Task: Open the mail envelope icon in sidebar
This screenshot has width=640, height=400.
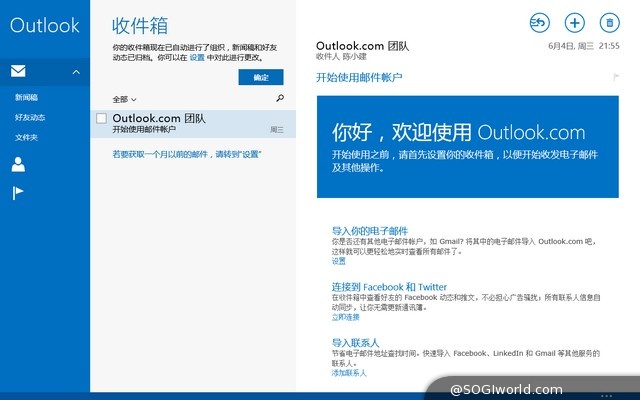Action: pyautogui.click(x=18, y=71)
